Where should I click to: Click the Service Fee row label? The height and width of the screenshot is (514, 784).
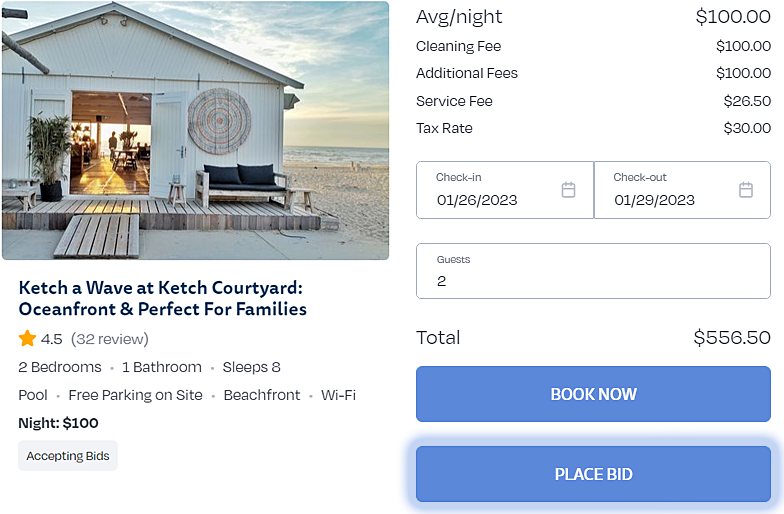point(454,101)
